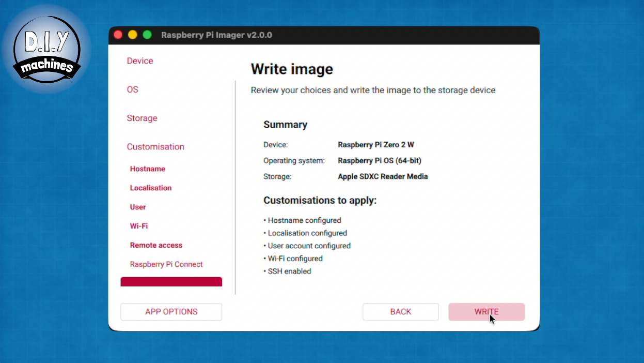Click the Device: label in the Summary

click(x=276, y=145)
